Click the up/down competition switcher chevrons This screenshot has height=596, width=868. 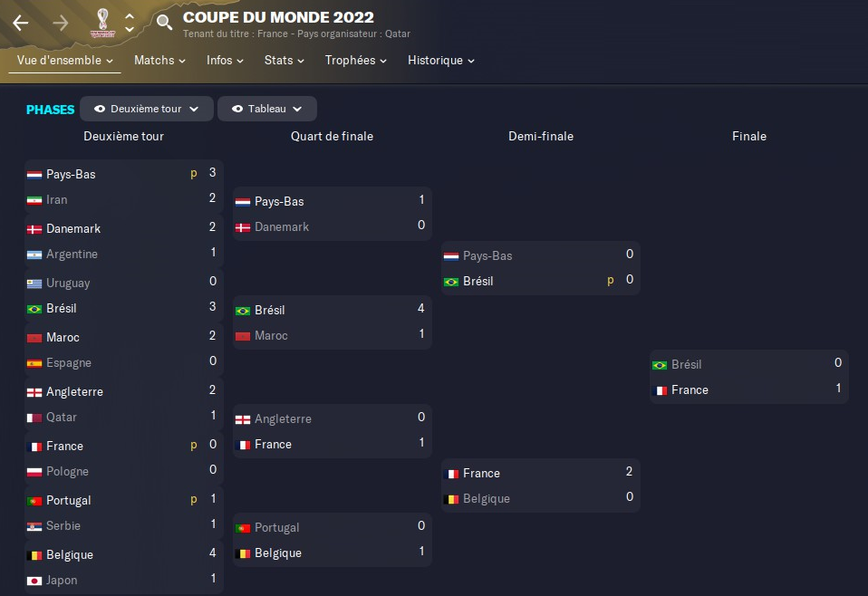130,23
